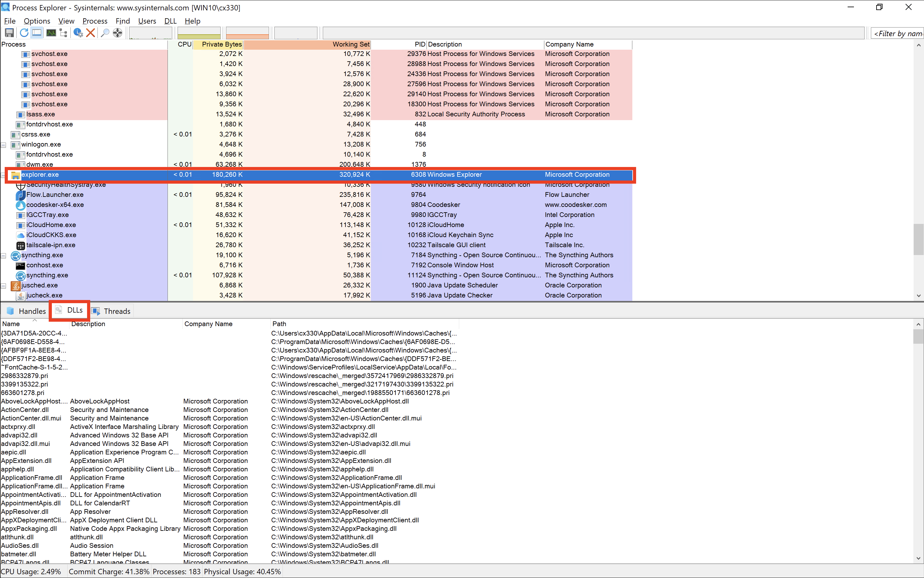Collapse the jusched.exe tree node
Viewport: 924px width, 578px height.
click(4, 286)
